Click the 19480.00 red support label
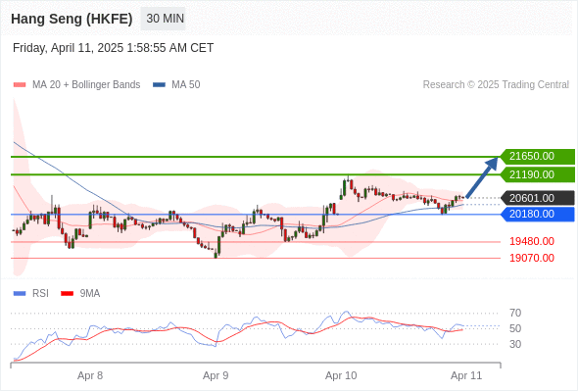 click(x=532, y=241)
